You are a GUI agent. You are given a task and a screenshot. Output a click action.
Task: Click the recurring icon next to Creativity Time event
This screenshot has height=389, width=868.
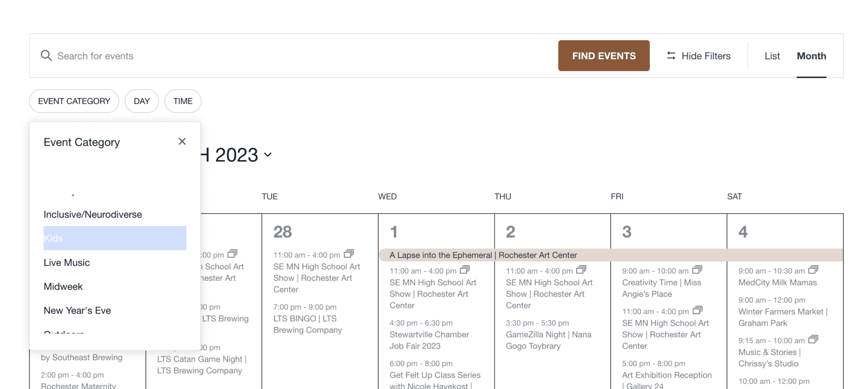[x=697, y=269]
